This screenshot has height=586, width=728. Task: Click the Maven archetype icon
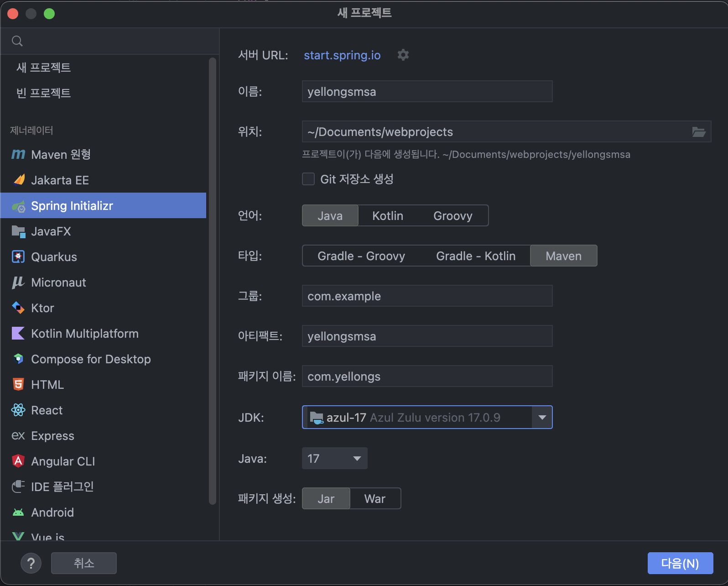18,154
